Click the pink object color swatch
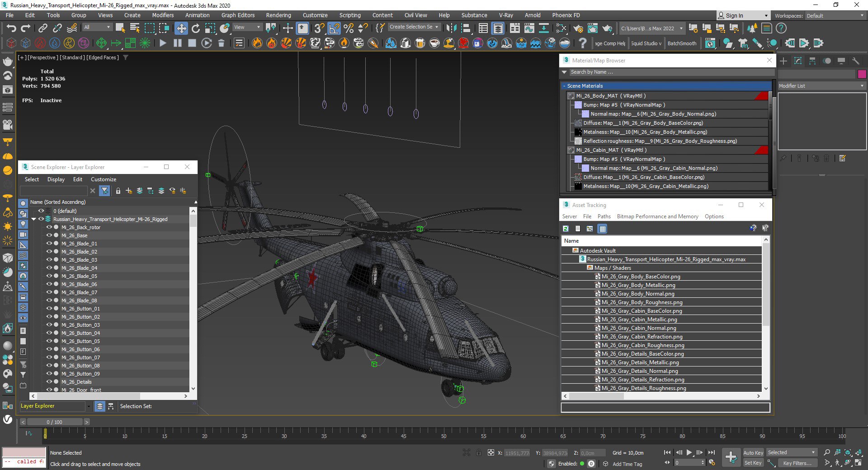Screen dimensions: 868x470 point(862,74)
